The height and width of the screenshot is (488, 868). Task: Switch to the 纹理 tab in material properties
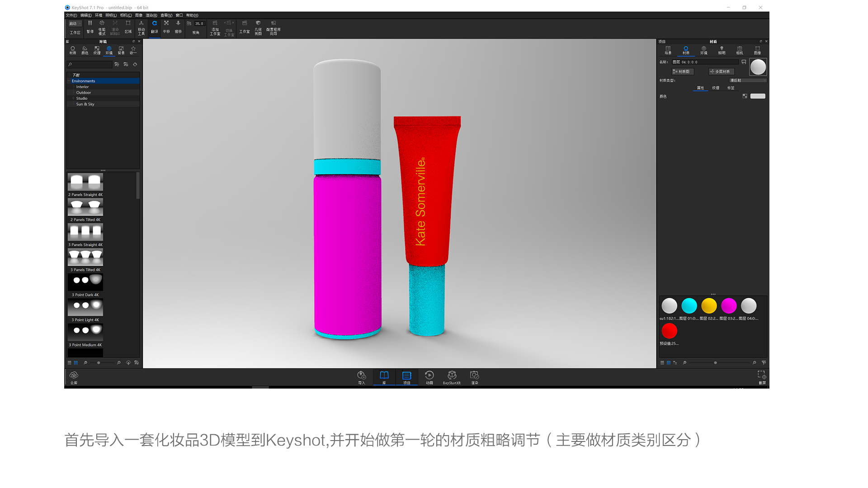pos(716,88)
